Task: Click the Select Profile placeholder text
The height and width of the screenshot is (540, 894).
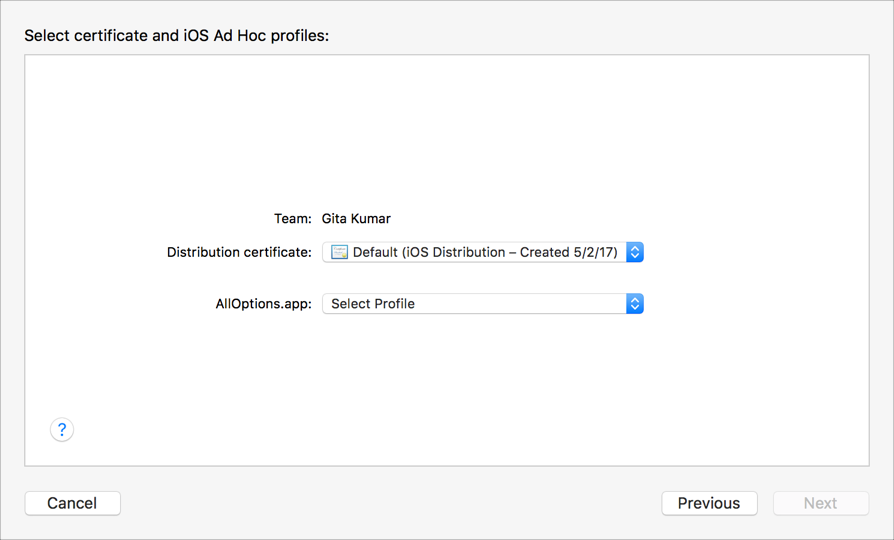Action: 373,304
